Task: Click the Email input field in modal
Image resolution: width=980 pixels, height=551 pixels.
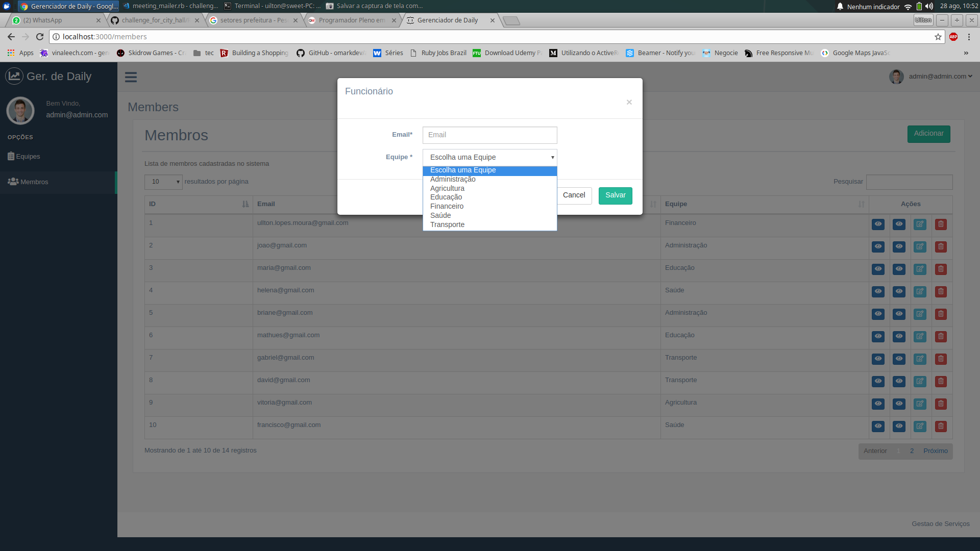Action: click(x=490, y=135)
